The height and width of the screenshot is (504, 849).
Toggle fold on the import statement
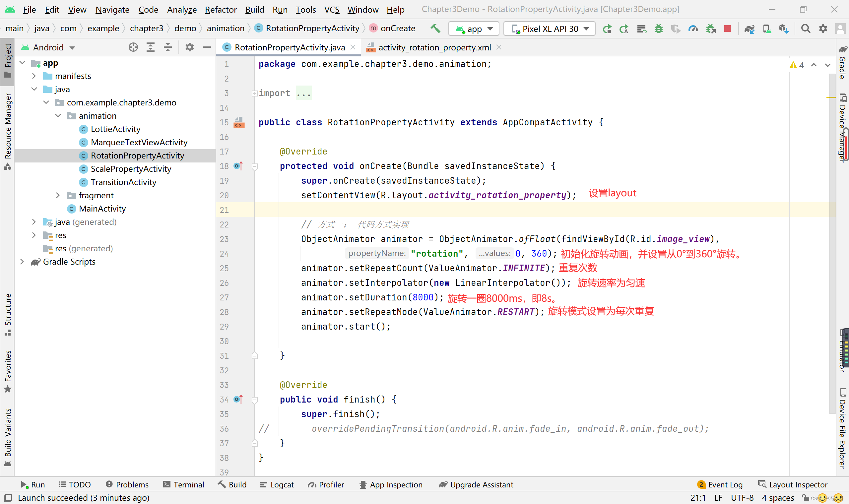coord(254,93)
